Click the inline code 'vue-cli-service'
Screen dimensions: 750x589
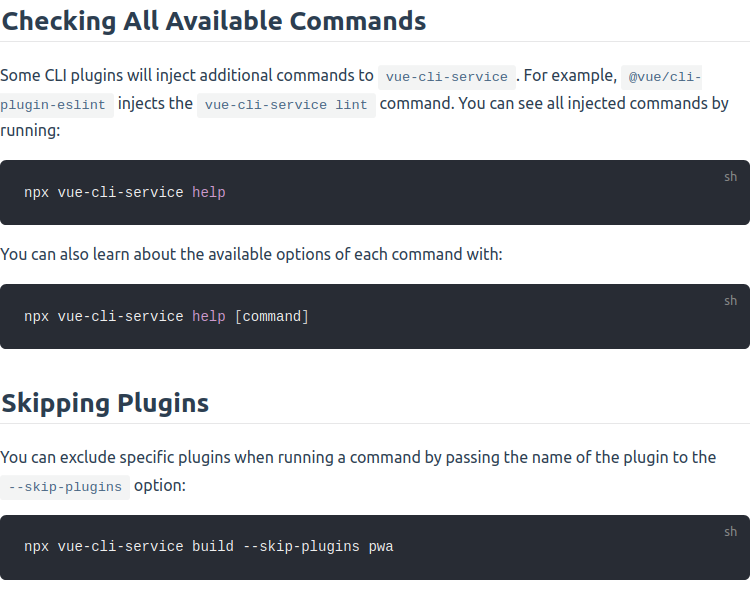[x=447, y=77]
